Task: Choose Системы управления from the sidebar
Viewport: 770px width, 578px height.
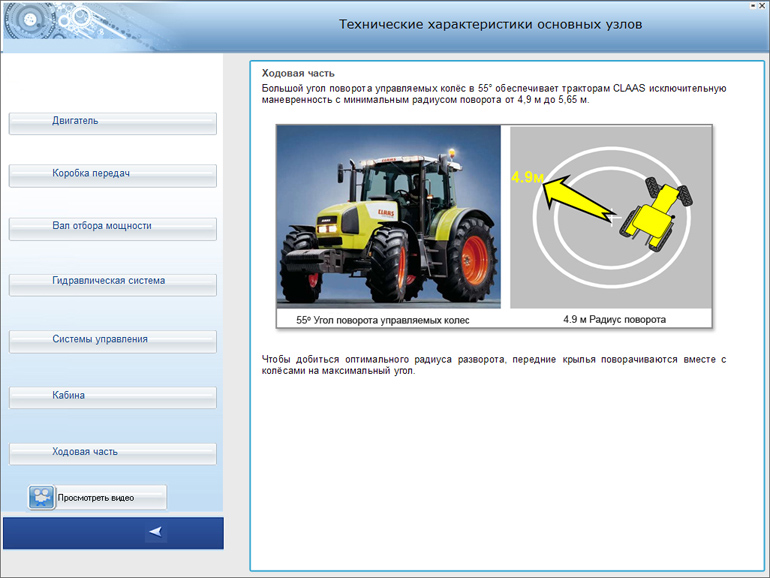Action: (x=112, y=341)
